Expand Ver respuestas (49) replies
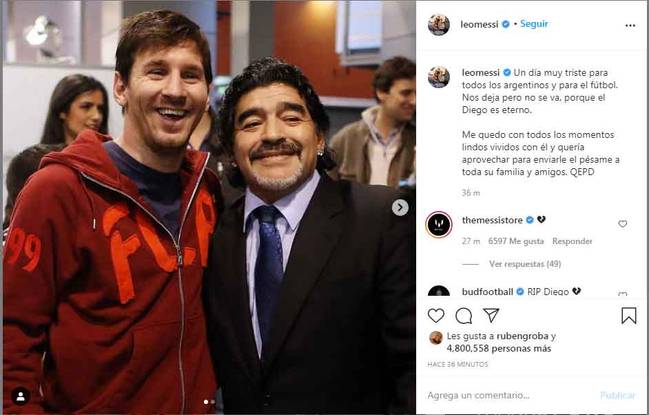The image size is (649, 415). coord(527,264)
